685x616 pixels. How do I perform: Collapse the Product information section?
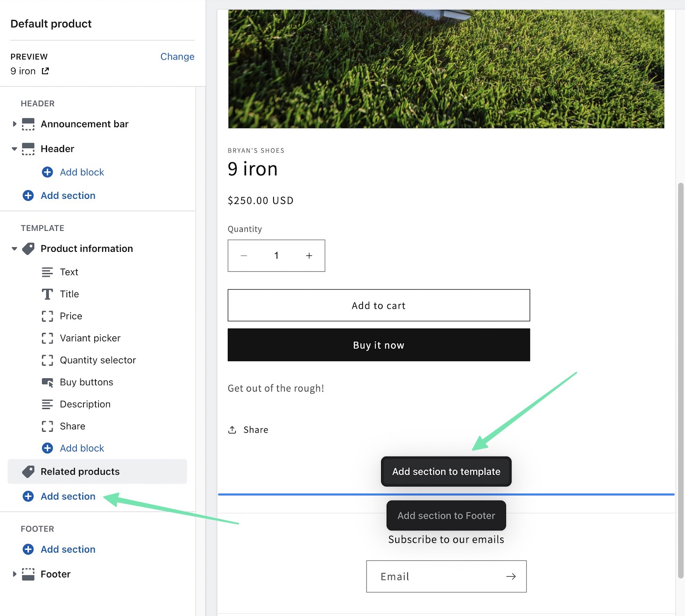[x=15, y=249]
